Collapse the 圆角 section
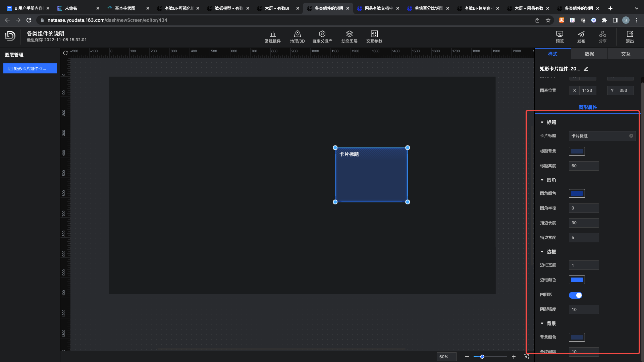644x362 pixels. [x=542, y=180]
